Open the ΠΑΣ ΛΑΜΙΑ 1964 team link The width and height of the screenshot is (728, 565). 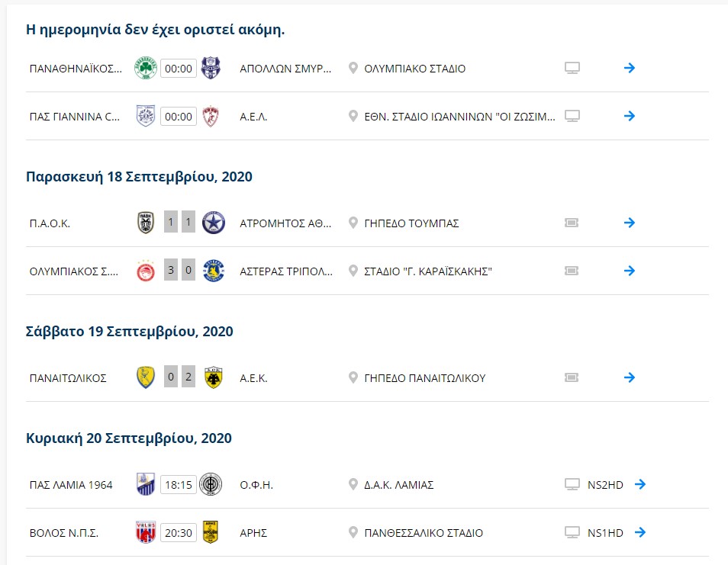click(71, 485)
